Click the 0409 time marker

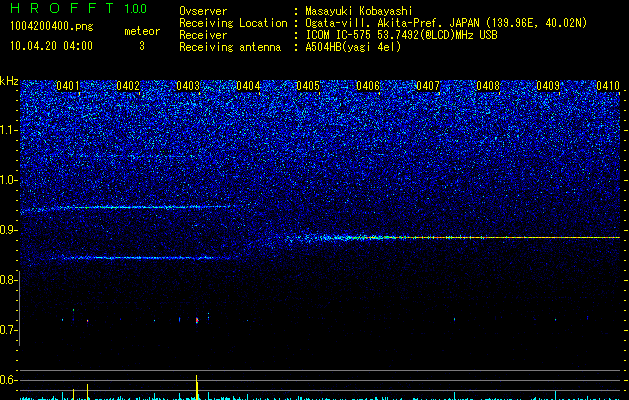click(548, 86)
